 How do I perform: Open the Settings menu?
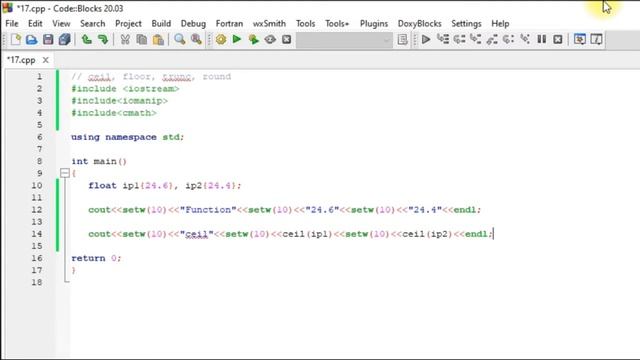[466, 24]
